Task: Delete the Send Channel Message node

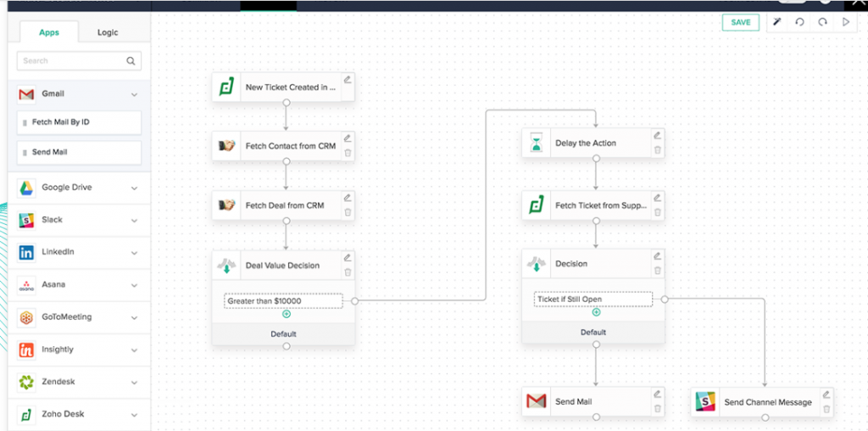Action: (826, 409)
